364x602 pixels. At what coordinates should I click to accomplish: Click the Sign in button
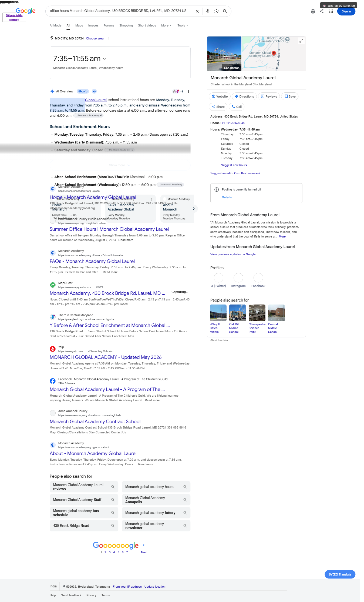[x=346, y=11]
